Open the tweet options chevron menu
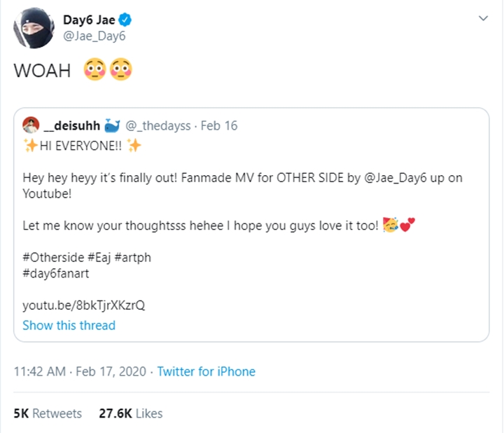Screen dimensions: 504x433 pyautogui.click(x=483, y=20)
